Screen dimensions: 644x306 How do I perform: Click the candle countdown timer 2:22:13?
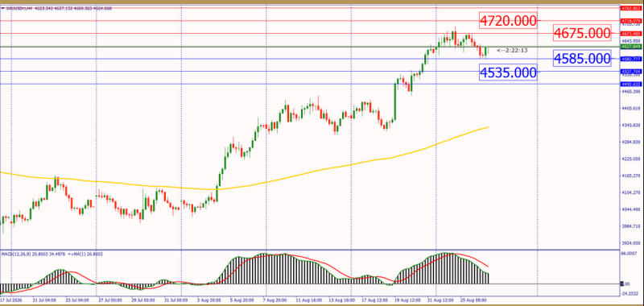(x=512, y=51)
